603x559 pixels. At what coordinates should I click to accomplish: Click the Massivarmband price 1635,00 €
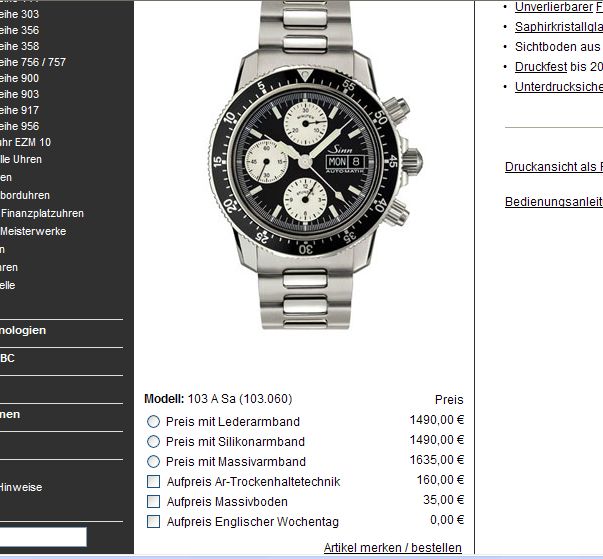coord(436,460)
